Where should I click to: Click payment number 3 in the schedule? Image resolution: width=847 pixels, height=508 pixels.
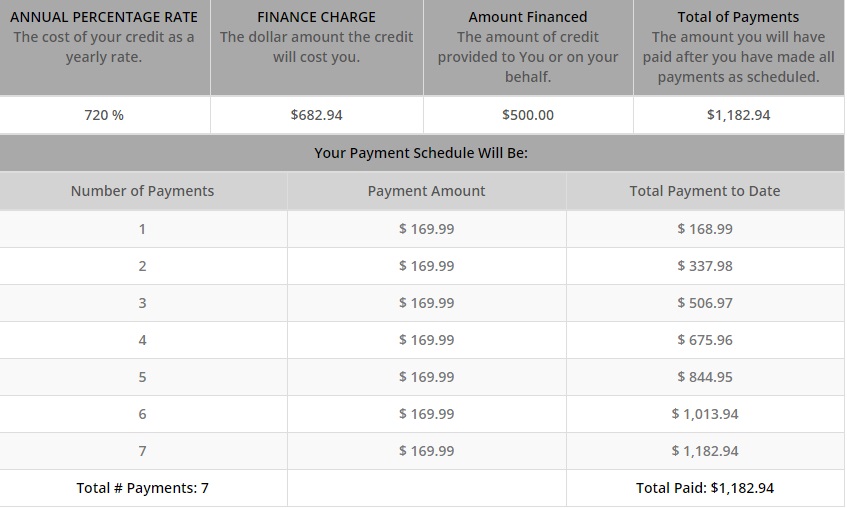tap(143, 303)
